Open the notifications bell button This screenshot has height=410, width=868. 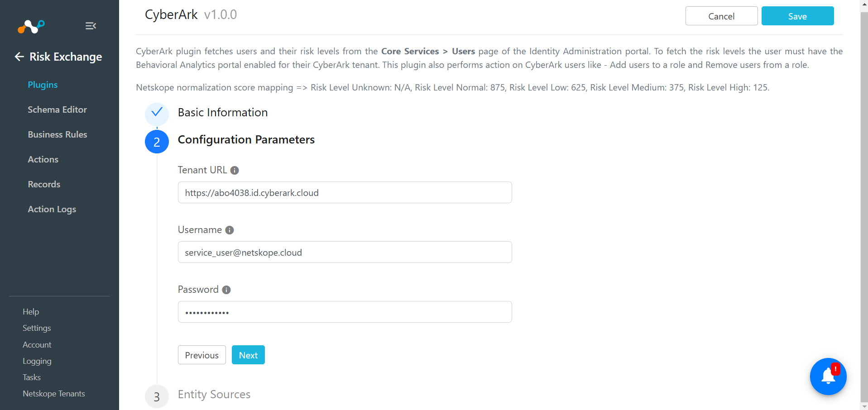828,377
